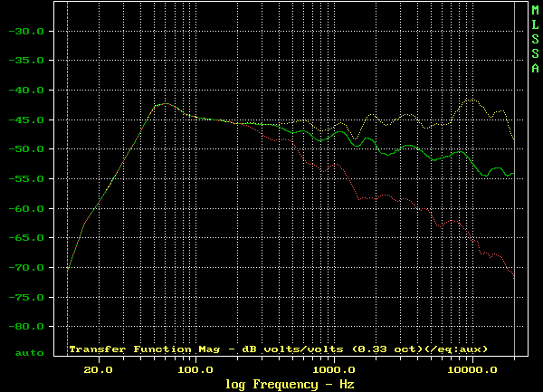Image resolution: width=543 pixels, height=392 pixels.
Task: Click the 10000.0 Hz x-axis label
Action: coord(472,370)
